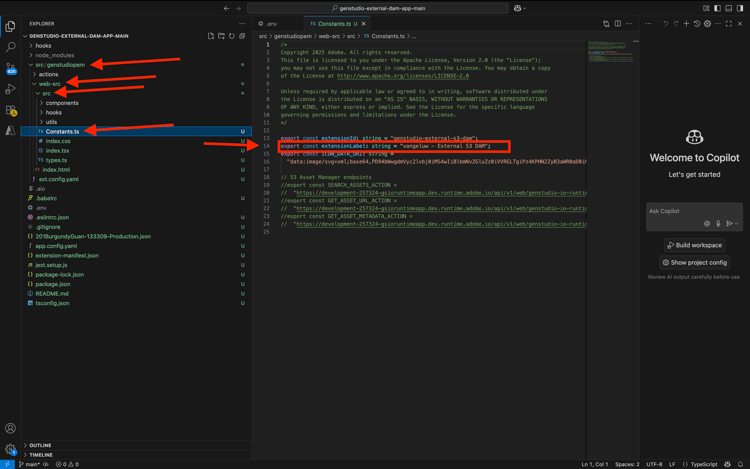Image resolution: width=750 pixels, height=469 pixels.
Task: Split the editor to the right
Action: [617, 23]
